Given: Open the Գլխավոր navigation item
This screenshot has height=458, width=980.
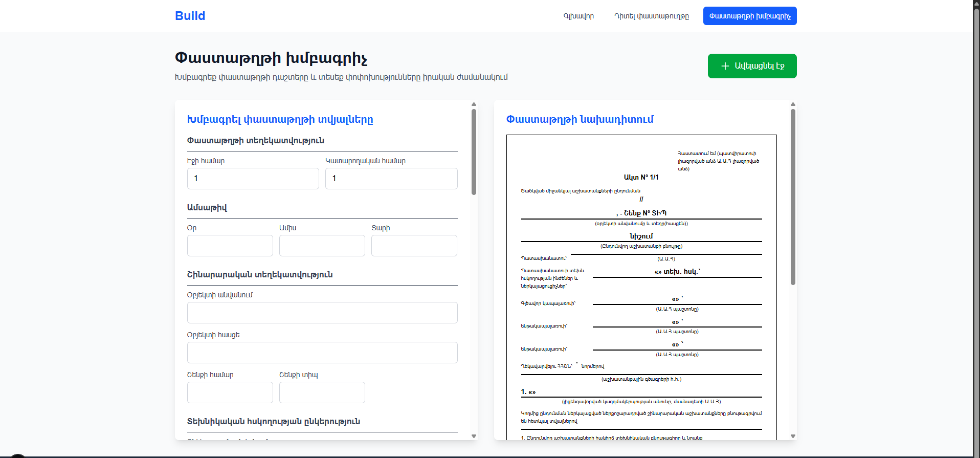Looking at the screenshot, I should pyautogui.click(x=578, y=16).
